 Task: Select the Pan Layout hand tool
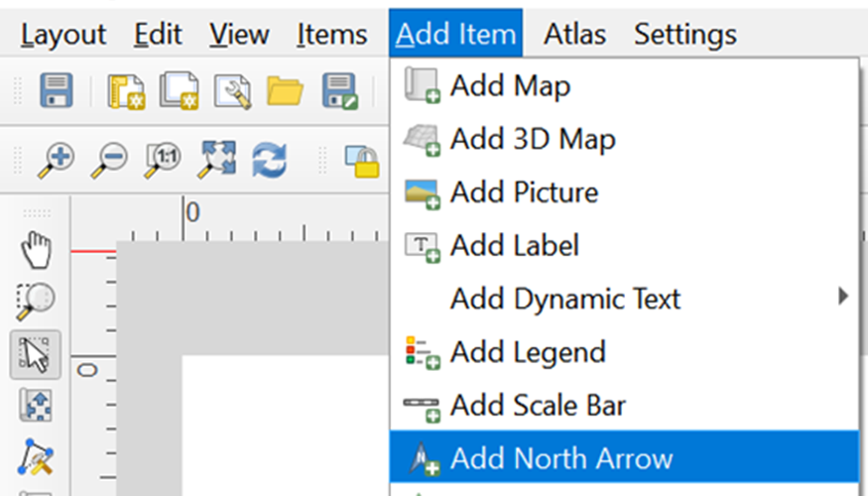coord(36,248)
